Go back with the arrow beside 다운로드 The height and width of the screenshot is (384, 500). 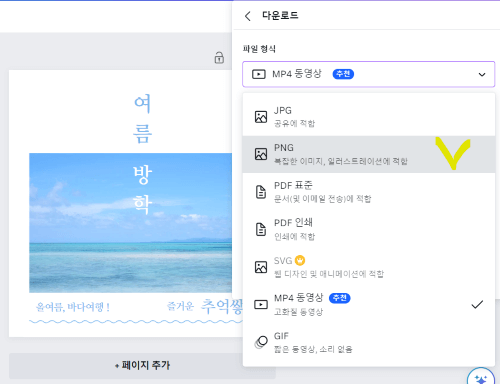[x=247, y=16]
